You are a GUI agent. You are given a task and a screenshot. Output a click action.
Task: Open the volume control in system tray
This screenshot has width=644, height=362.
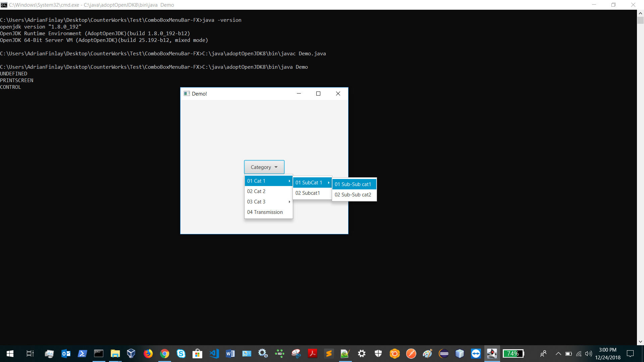coord(588,354)
